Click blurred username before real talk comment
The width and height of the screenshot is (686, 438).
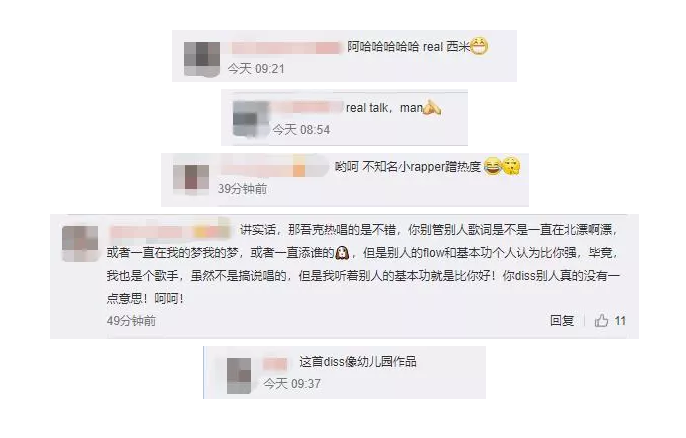[x=308, y=107]
